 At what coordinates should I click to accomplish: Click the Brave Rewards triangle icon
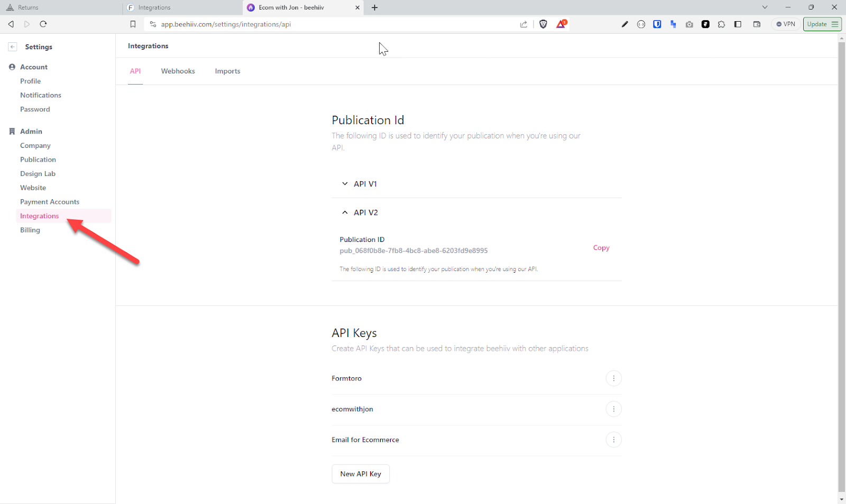point(561,24)
